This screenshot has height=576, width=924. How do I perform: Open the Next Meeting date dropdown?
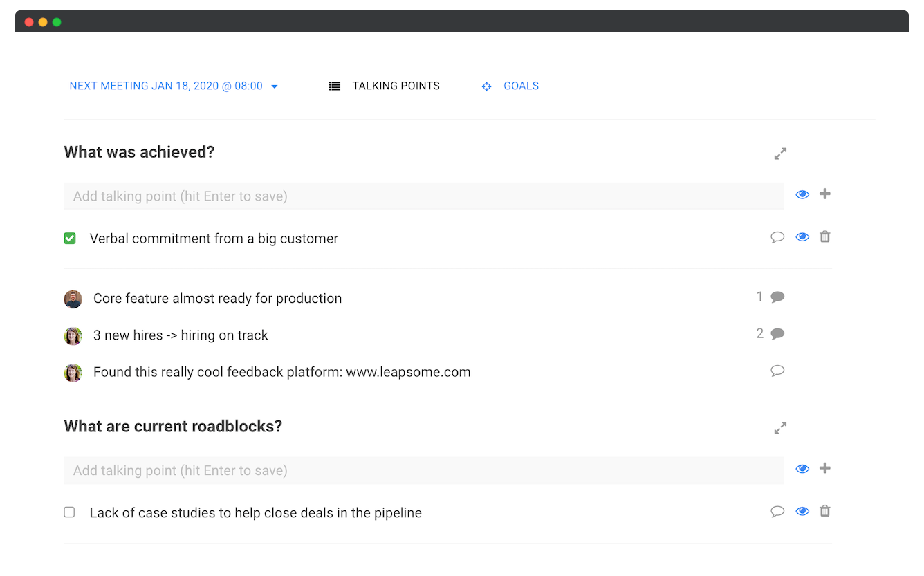click(x=174, y=86)
